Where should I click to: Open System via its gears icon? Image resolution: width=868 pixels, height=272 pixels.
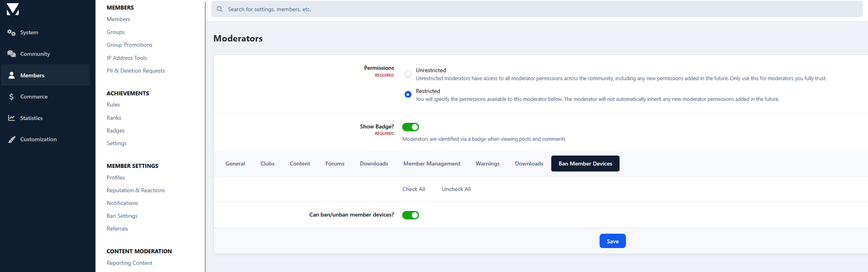pos(11,32)
